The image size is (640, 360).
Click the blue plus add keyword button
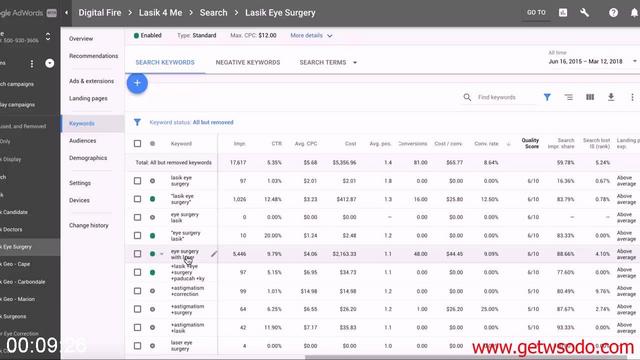[137, 83]
